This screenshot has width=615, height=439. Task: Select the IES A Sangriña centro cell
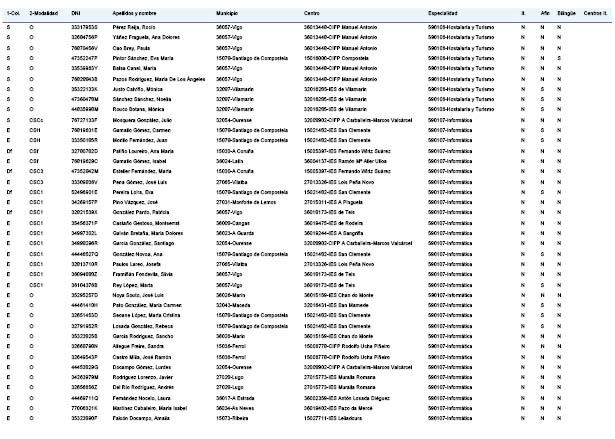click(x=333, y=233)
